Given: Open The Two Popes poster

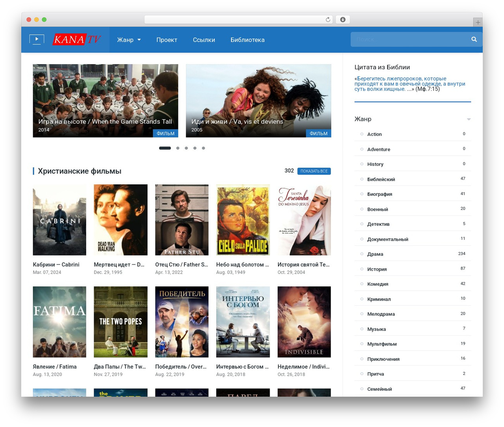Looking at the screenshot, I should (x=120, y=322).
